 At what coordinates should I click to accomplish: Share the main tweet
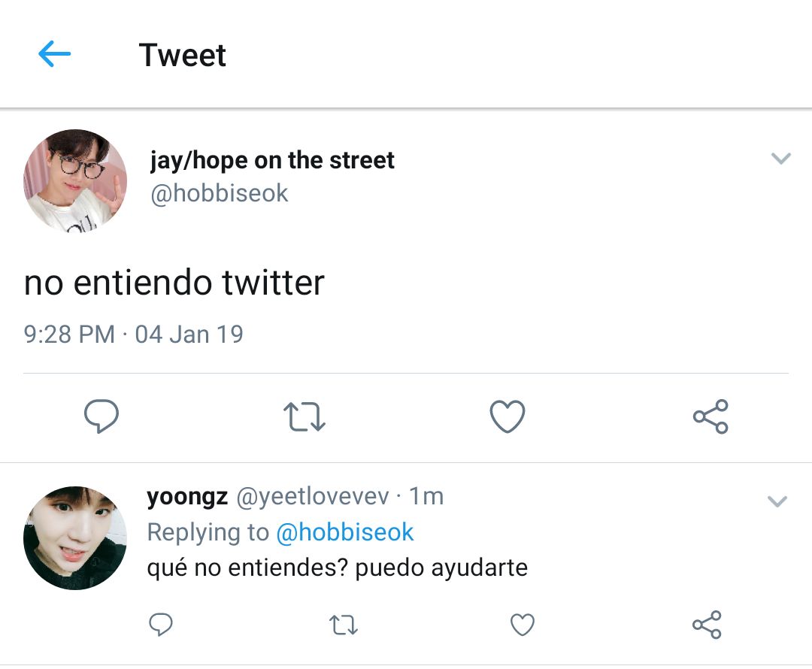[x=710, y=416]
